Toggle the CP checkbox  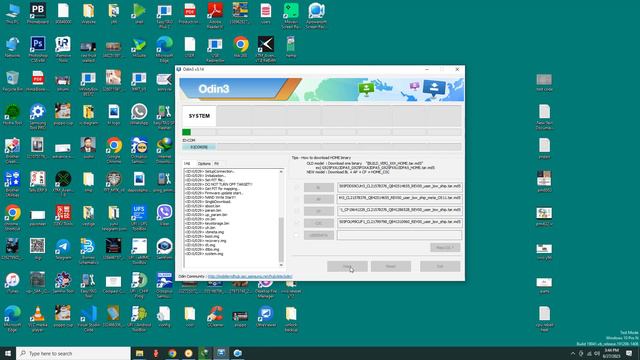(296, 211)
